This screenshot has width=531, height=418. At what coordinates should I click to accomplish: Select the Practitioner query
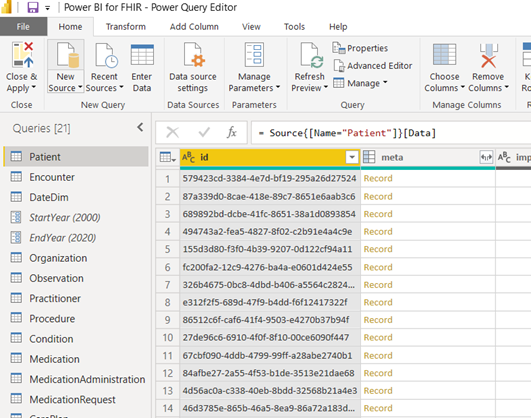(76, 298)
